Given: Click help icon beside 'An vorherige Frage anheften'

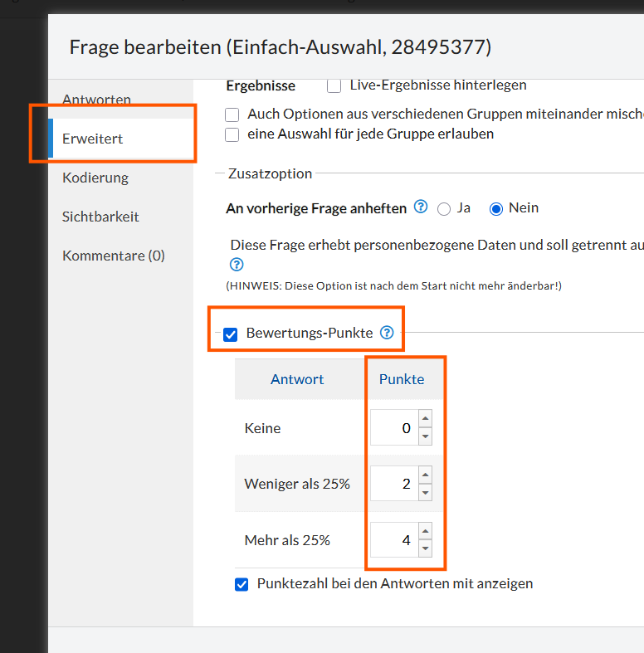Looking at the screenshot, I should (x=421, y=207).
